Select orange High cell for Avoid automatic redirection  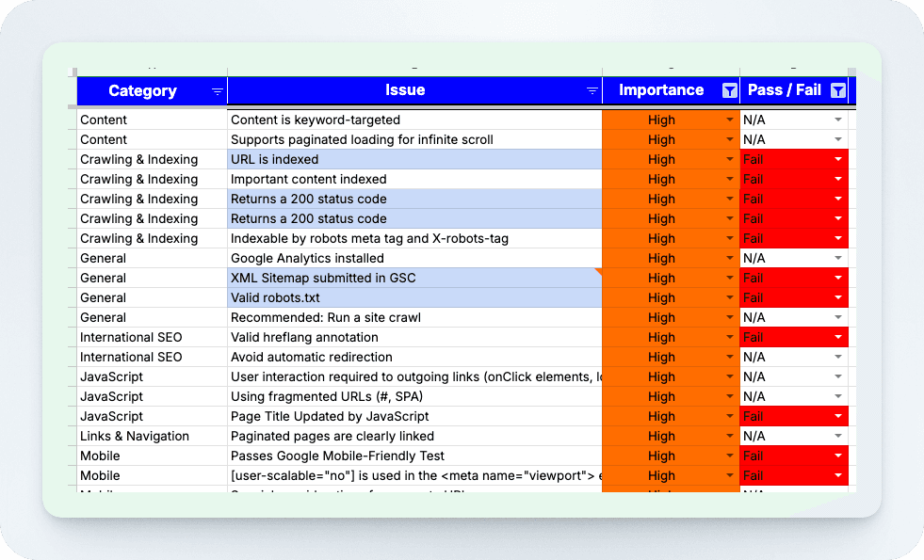661,358
